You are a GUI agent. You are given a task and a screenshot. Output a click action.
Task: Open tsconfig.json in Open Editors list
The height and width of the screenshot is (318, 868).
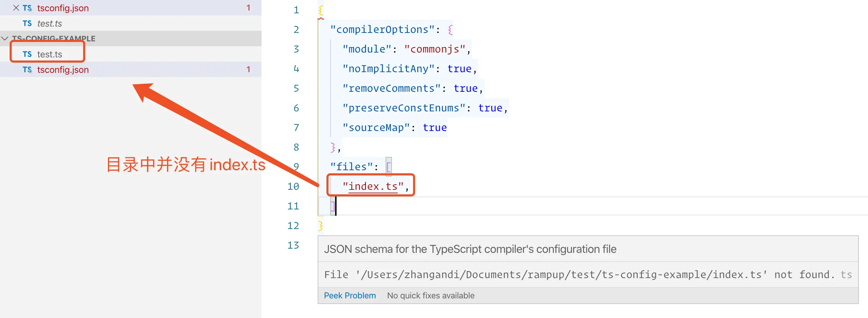click(130, 8)
